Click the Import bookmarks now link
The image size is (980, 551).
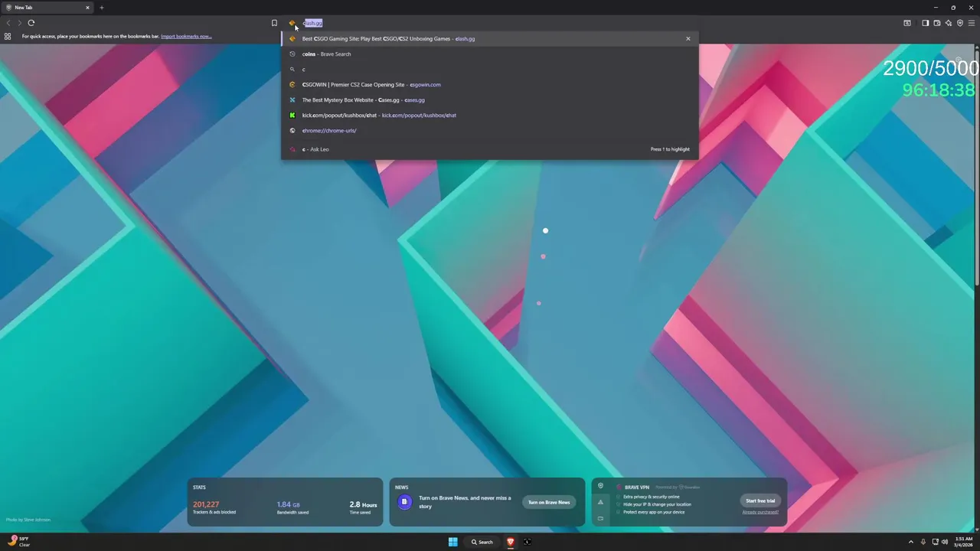[x=186, y=36]
